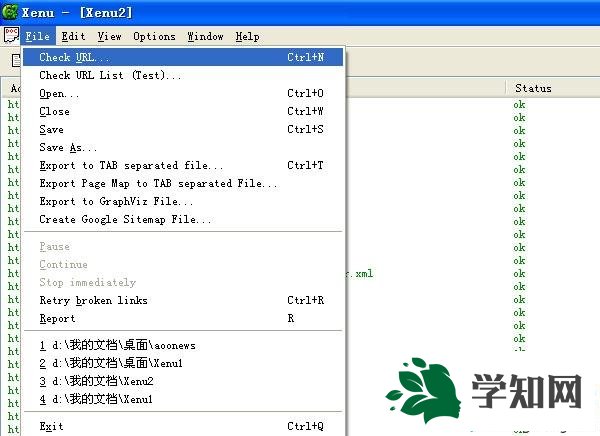600x436 pixels.
Task: Select Export to TAB separated file...
Action: pyautogui.click(x=183, y=165)
